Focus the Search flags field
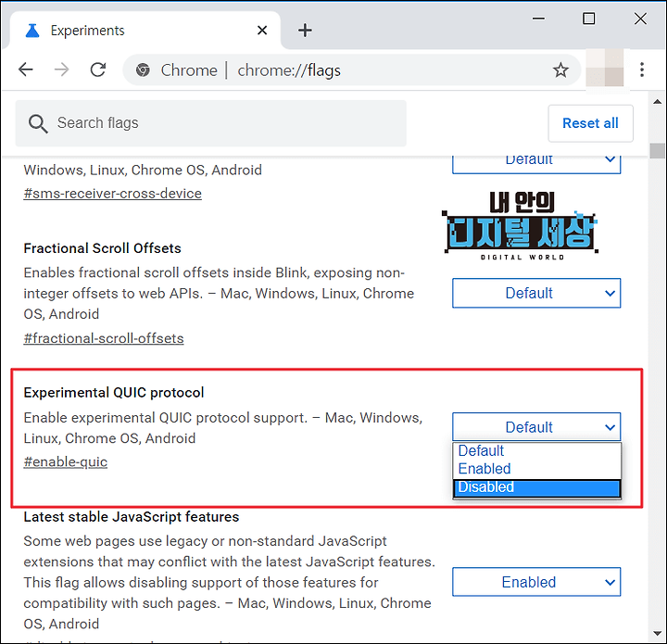667x644 pixels. 211,123
